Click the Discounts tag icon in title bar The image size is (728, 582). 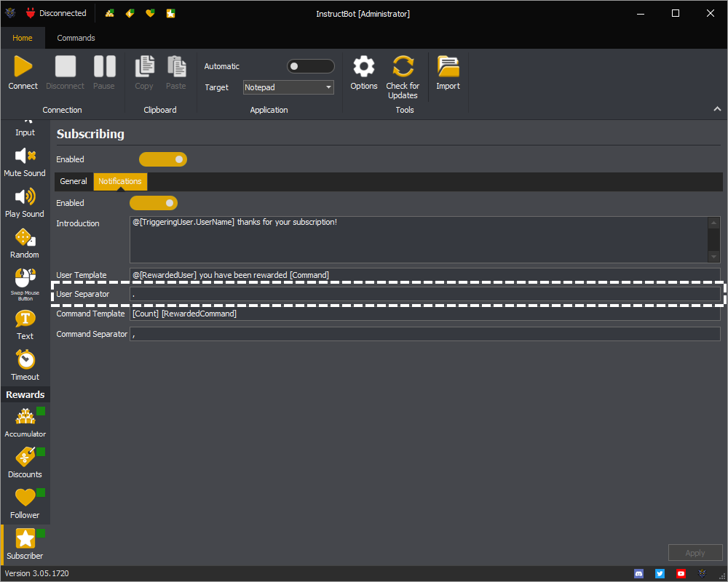[130, 14]
